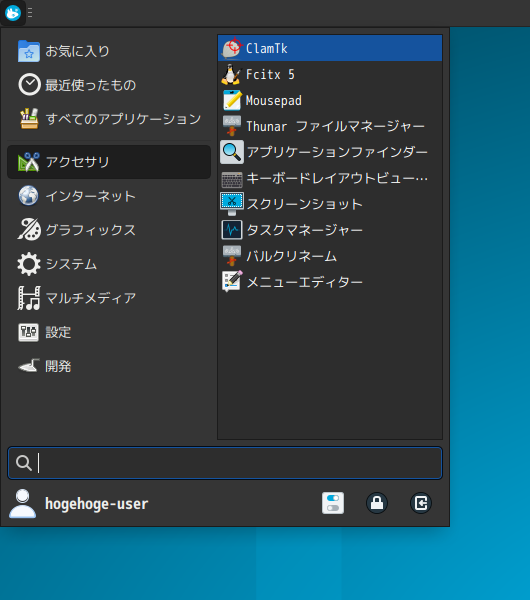
Task: Select the お気に入り favorites category
Action: point(109,51)
